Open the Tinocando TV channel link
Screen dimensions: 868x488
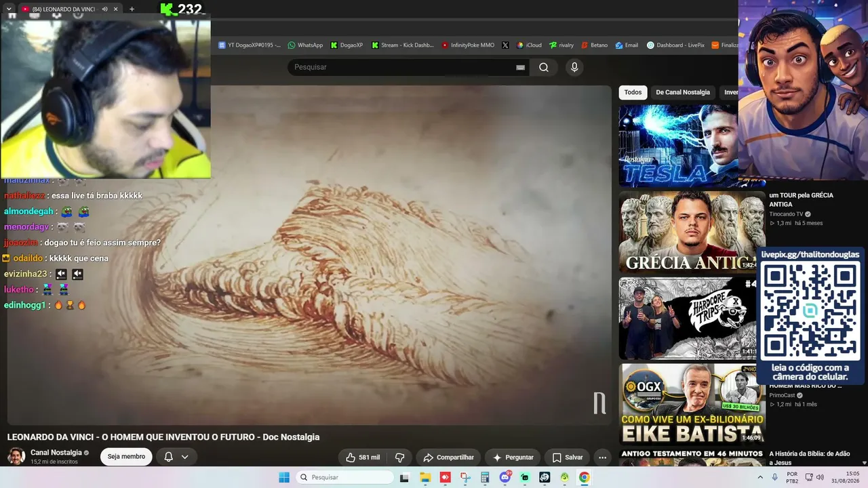(x=786, y=214)
